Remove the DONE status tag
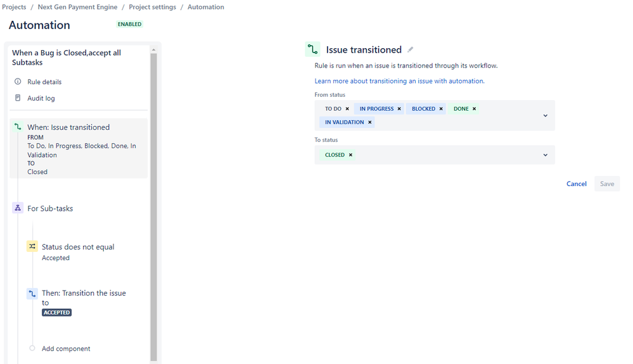Screen dimensions: 633x364 (x=475, y=109)
